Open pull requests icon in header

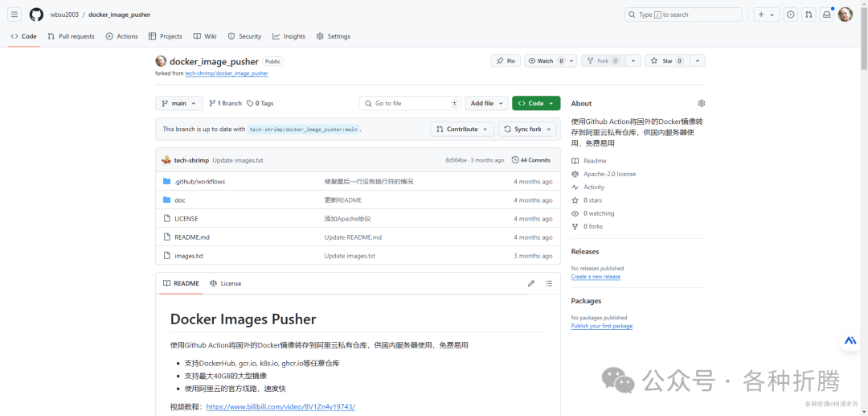point(809,15)
